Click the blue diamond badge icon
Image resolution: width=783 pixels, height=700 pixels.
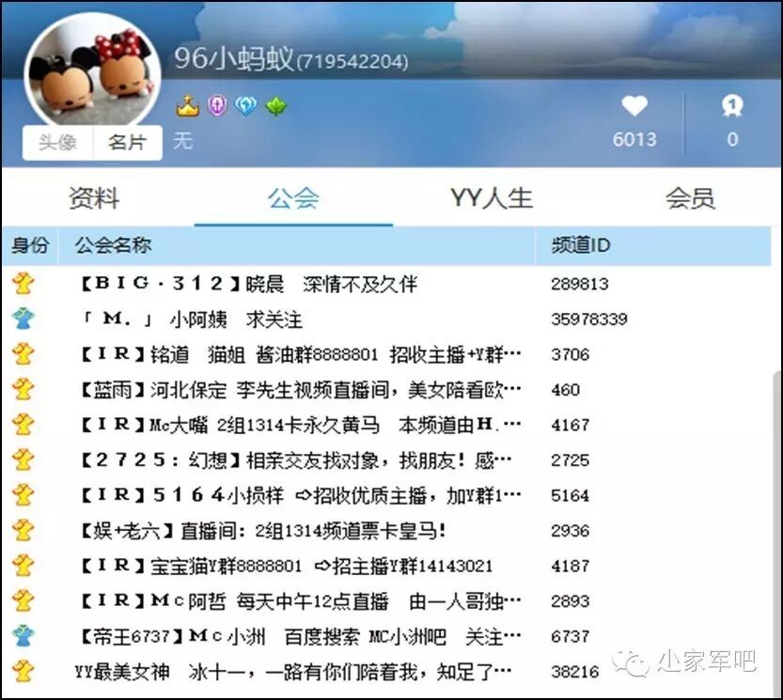pyautogui.click(x=246, y=106)
